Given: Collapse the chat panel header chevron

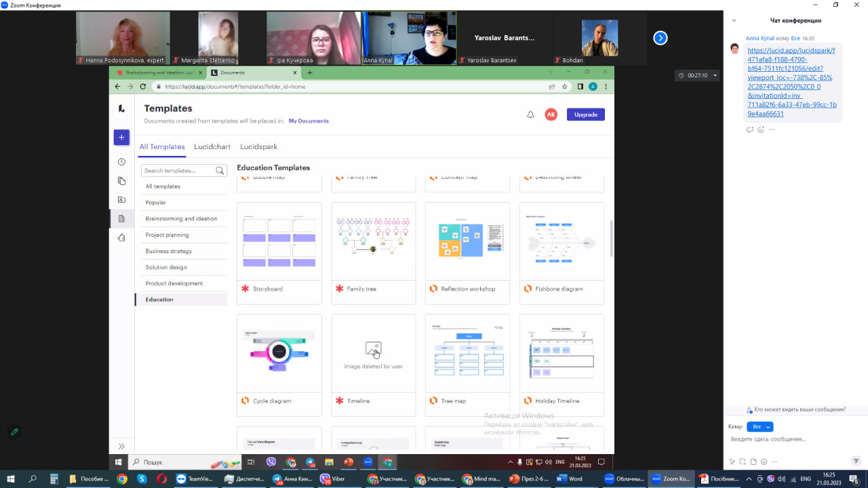Looking at the screenshot, I should 734,20.
